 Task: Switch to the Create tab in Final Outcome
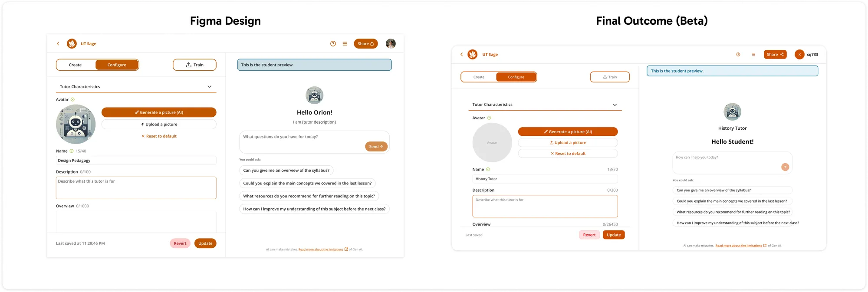479,77
